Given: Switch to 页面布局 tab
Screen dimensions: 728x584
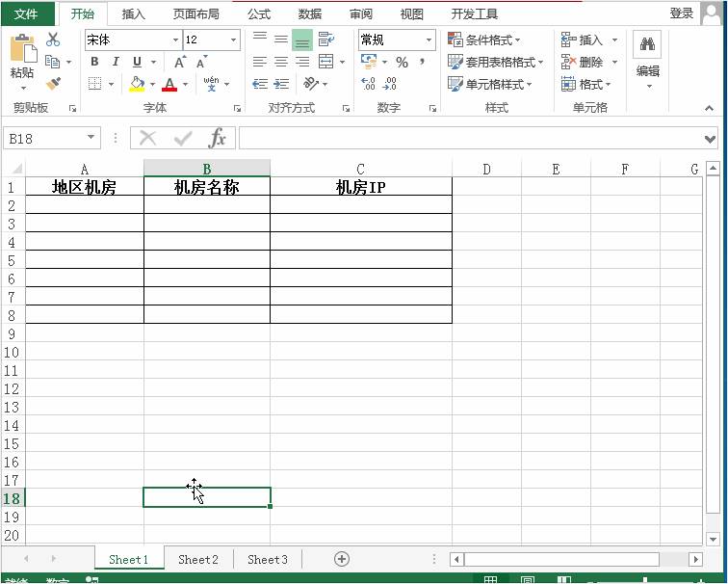Looking at the screenshot, I should [196, 13].
